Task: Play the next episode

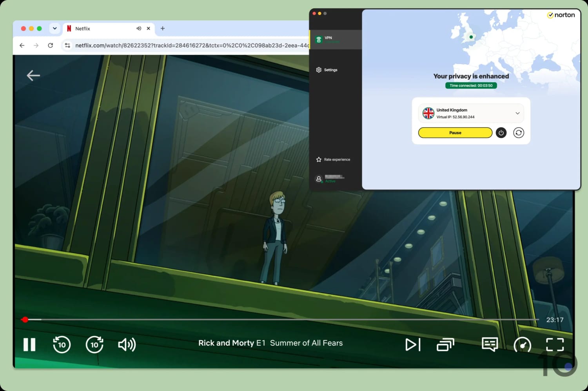Action: pos(413,345)
